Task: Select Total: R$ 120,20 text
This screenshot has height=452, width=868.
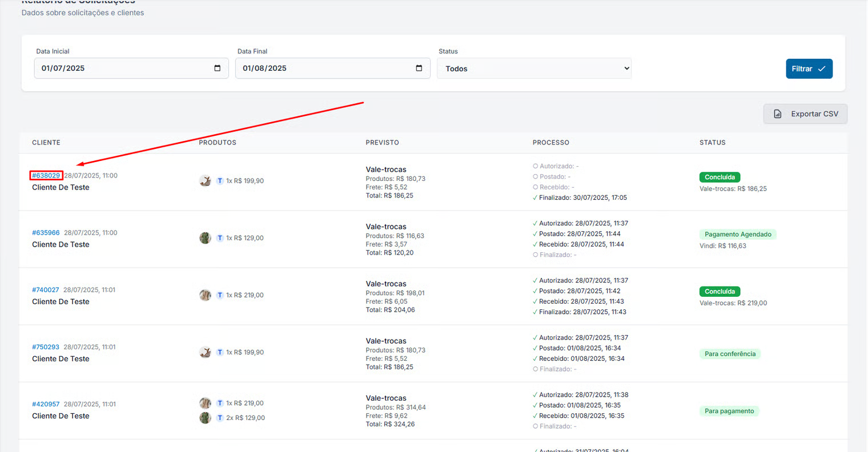Action: pos(389,253)
